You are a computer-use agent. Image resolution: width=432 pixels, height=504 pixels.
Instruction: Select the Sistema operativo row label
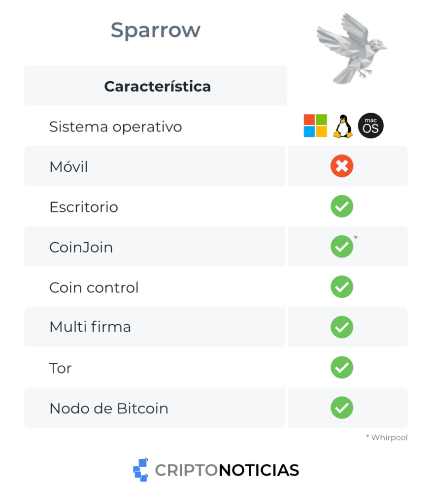(116, 127)
